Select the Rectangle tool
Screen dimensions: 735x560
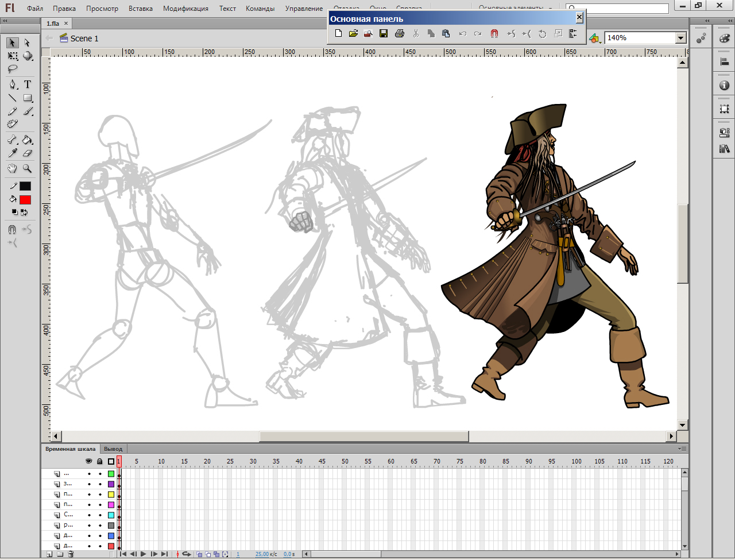[x=27, y=98]
